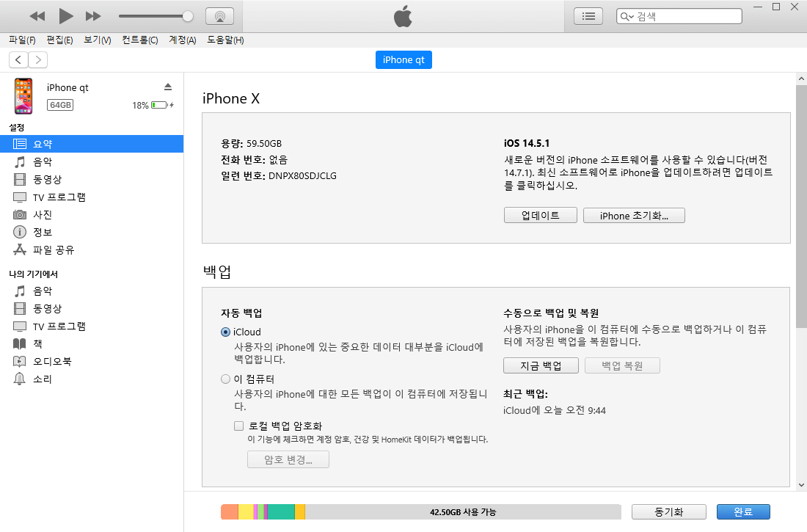
Task: Click the 검색 search field
Action: tap(678, 15)
